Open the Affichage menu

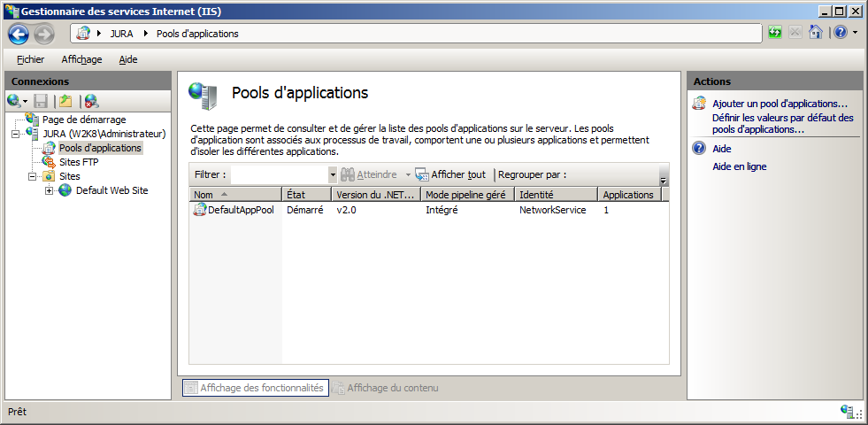81,59
